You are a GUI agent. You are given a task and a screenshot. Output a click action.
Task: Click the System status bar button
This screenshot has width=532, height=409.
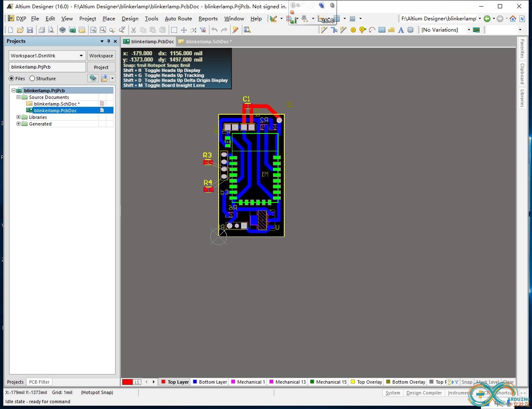pos(393,393)
